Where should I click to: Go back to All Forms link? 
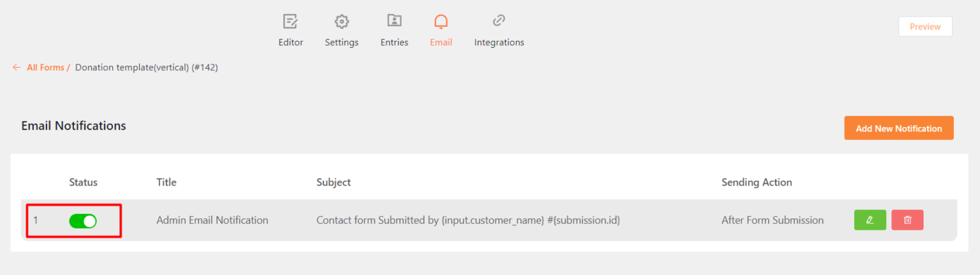click(x=46, y=68)
